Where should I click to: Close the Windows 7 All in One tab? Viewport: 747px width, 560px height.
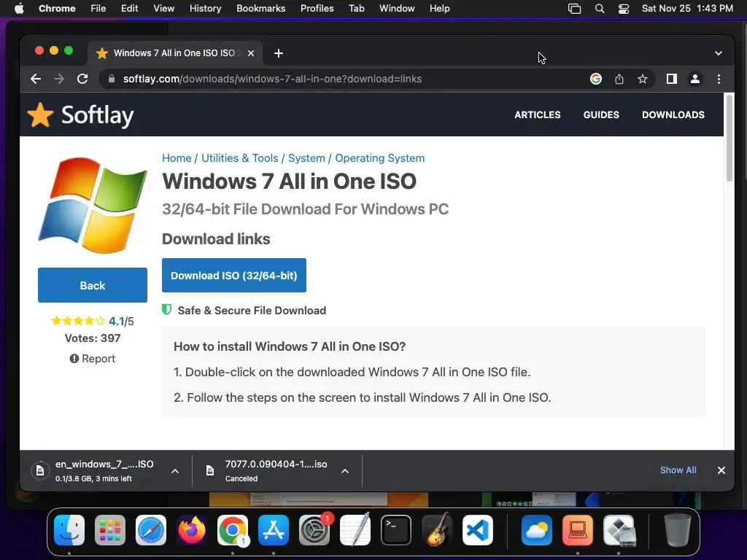[251, 53]
